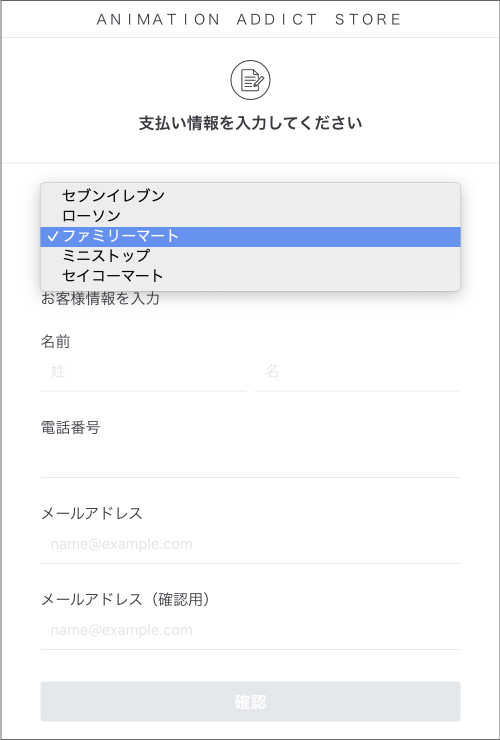Click the 電話番号 input field
Screen dimensions: 500x740
(x=250, y=458)
